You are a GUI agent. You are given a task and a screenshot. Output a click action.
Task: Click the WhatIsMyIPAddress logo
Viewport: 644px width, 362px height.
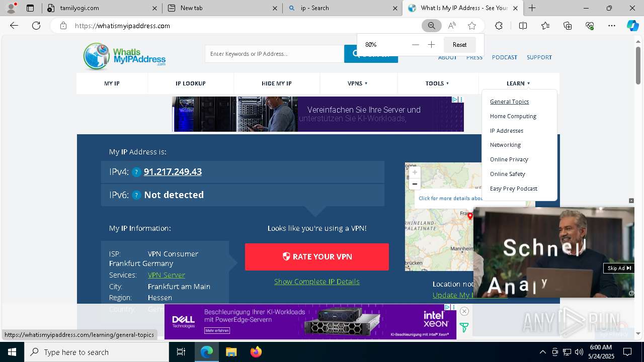click(x=124, y=56)
